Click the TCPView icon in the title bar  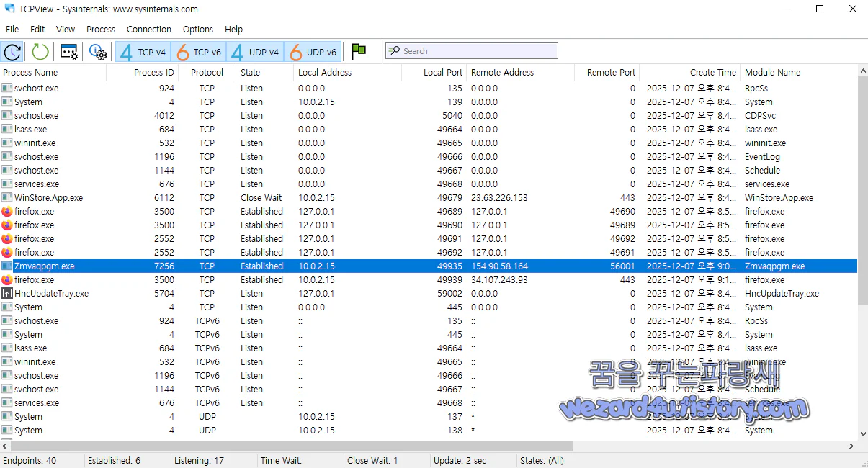[9, 9]
